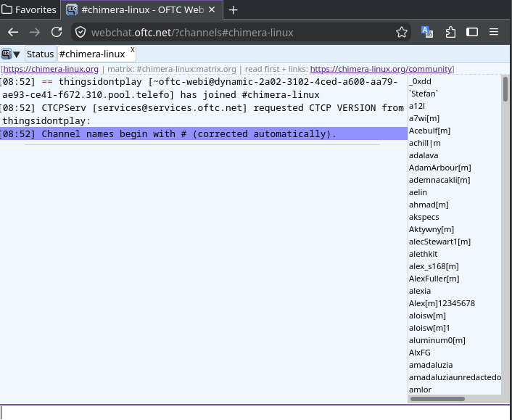Open the browser hamburger menu
Screen dimensions: 512x420
click(494, 32)
